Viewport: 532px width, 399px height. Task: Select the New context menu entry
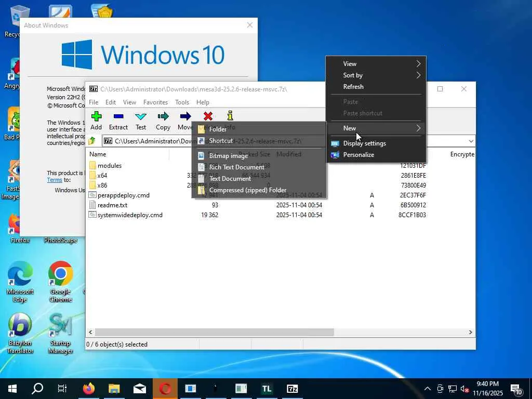pos(376,128)
